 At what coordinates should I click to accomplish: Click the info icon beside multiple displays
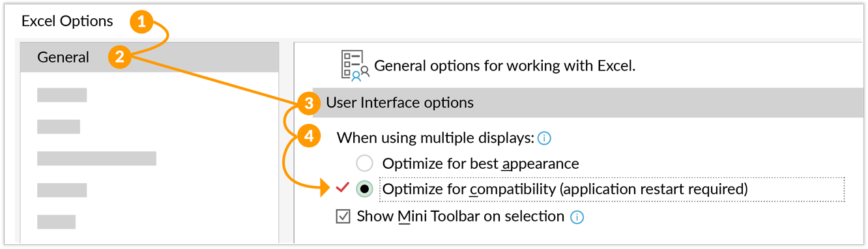click(x=545, y=138)
